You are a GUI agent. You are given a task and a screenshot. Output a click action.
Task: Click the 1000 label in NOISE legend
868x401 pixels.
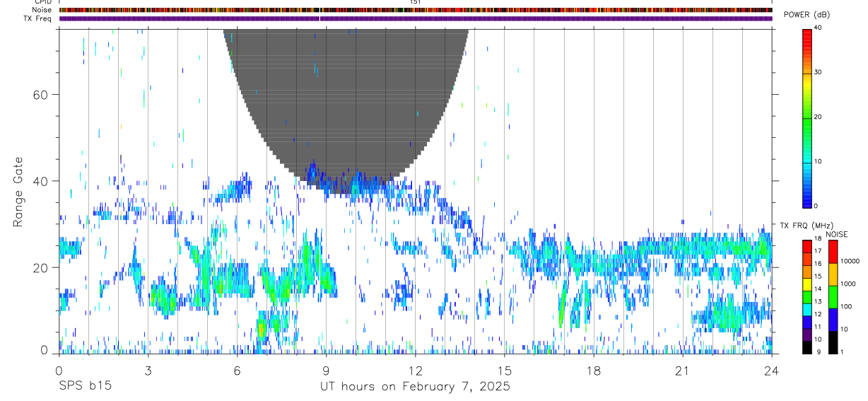(x=847, y=284)
